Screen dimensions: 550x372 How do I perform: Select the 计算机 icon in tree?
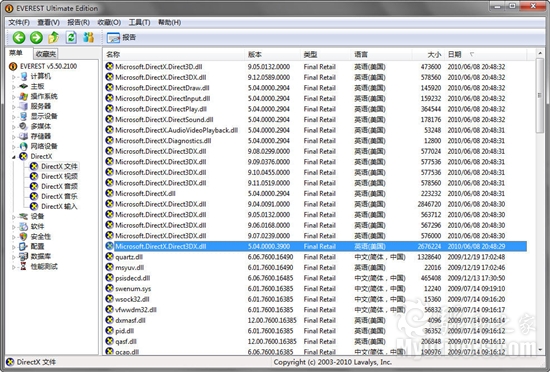point(24,76)
